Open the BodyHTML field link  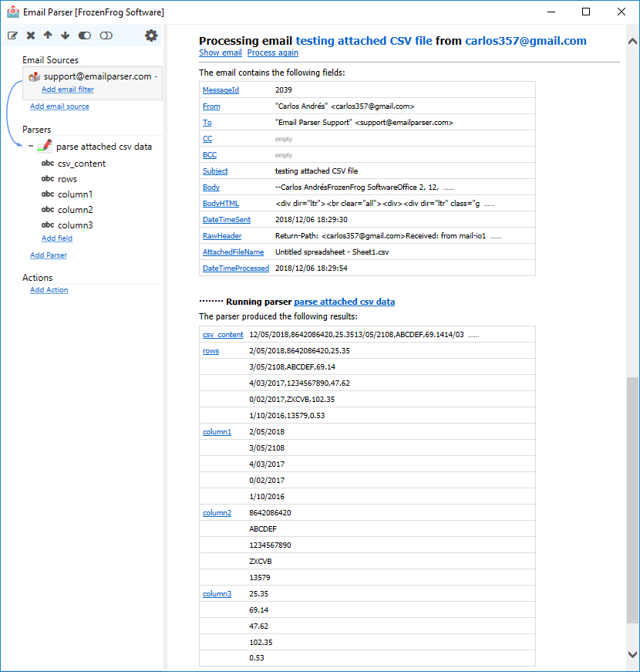point(221,204)
